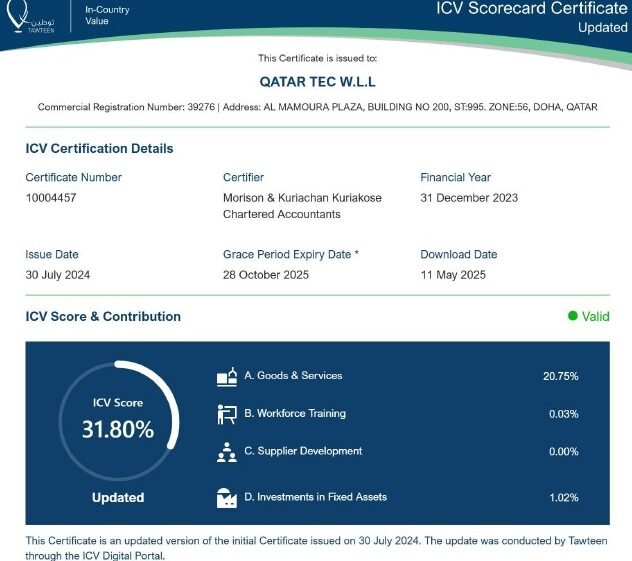Screen dimensions: 632x561
Task: Click the 'Financial Year' label
Action: [x=455, y=177]
